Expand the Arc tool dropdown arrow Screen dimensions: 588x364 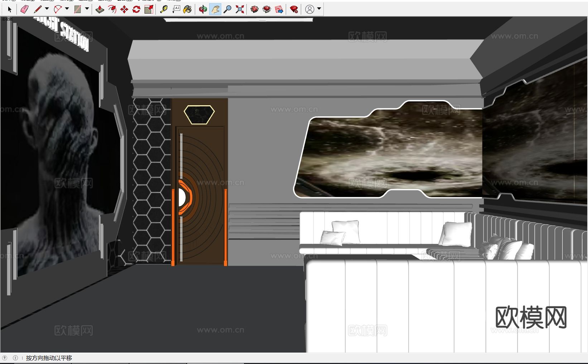67,9
